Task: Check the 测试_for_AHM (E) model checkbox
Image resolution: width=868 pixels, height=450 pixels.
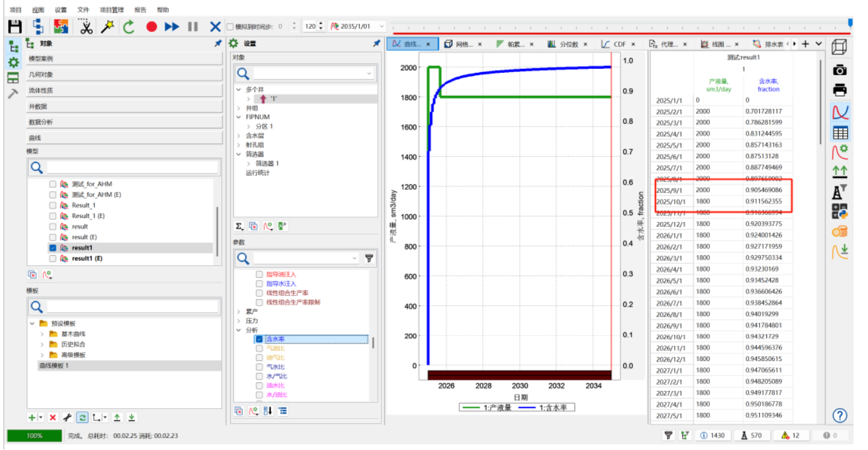Action: tap(53, 194)
